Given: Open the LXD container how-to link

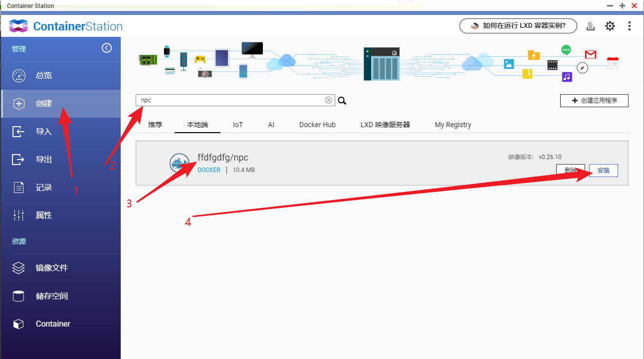Looking at the screenshot, I should coord(518,26).
